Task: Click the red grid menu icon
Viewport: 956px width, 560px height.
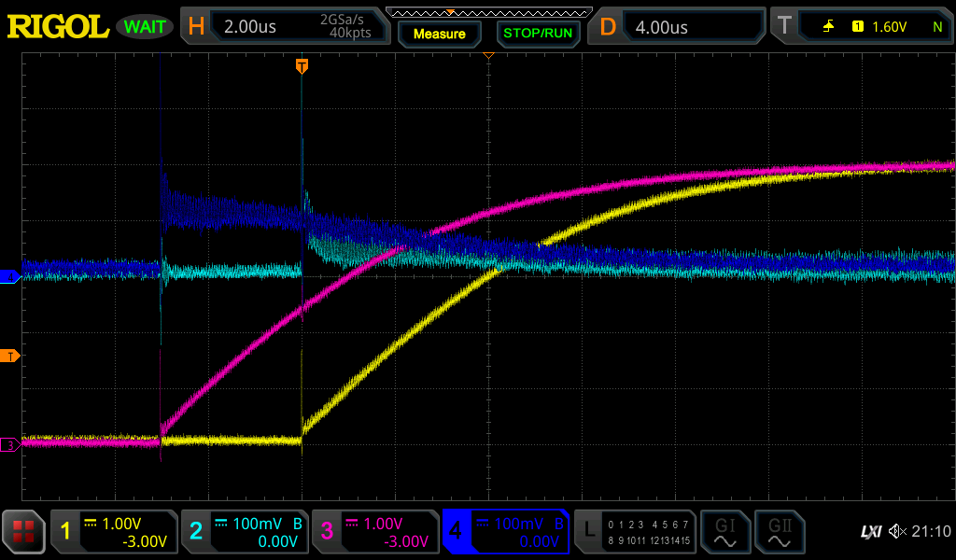Action: [x=23, y=531]
